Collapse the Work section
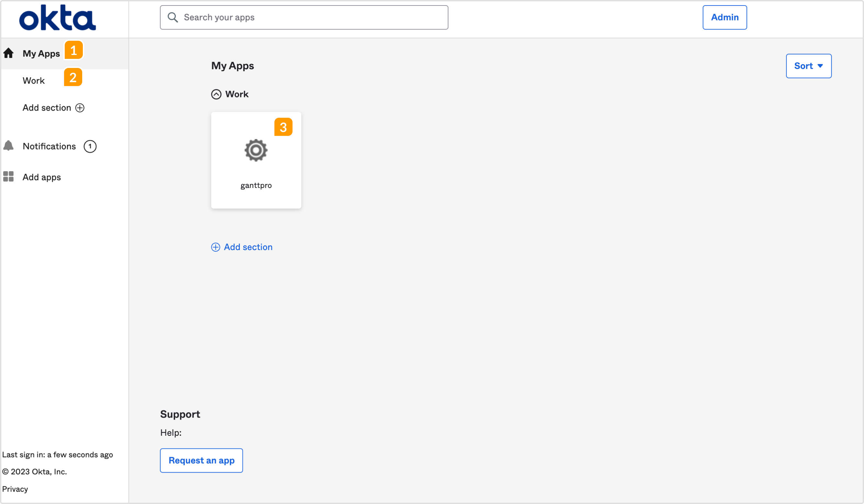Image resolution: width=864 pixels, height=504 pixels. (x=216, y=94)
